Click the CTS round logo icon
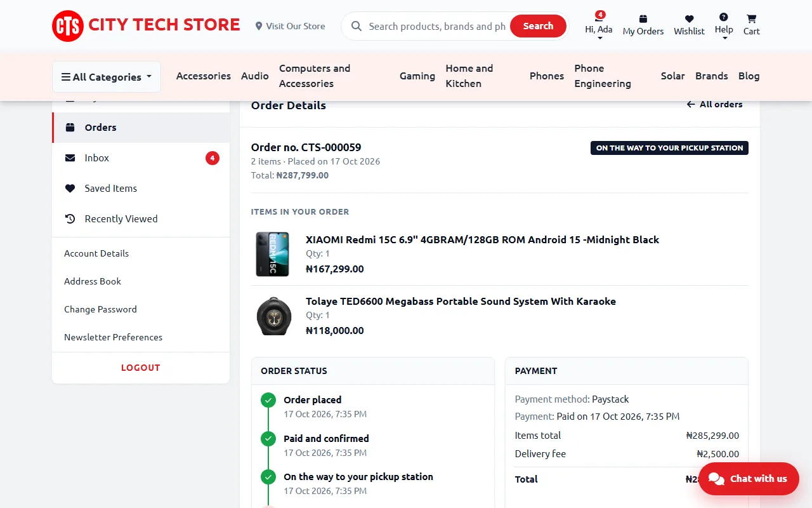Image resolution: width=812 pixels, height=508 pixels. pyautogui.click(x=68, y=26)
